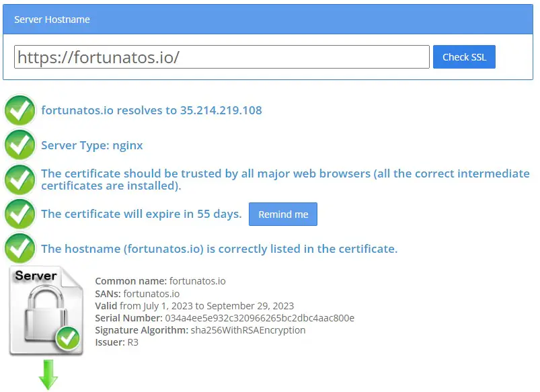This screenshot has width=540, height=392.
Task: Click the 'Common name: fortunatos.io' line
Action: pos(160,281)
